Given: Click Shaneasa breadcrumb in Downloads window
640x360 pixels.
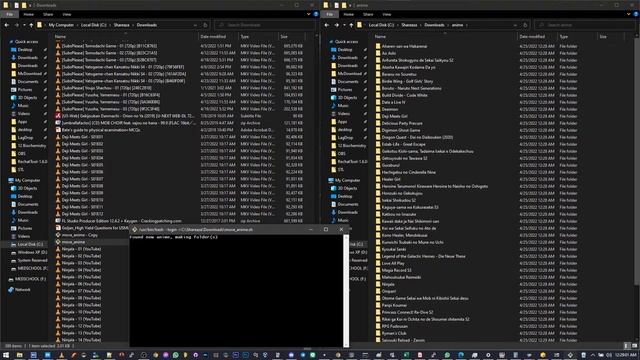Looking at the screenshot, I should point(122,25).
